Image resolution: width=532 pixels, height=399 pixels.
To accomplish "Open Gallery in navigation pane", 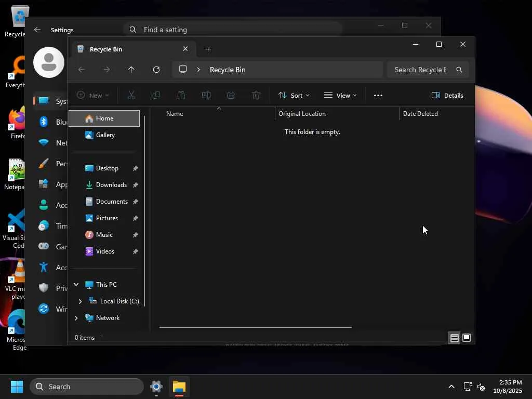I will click(x=104, y=135).
